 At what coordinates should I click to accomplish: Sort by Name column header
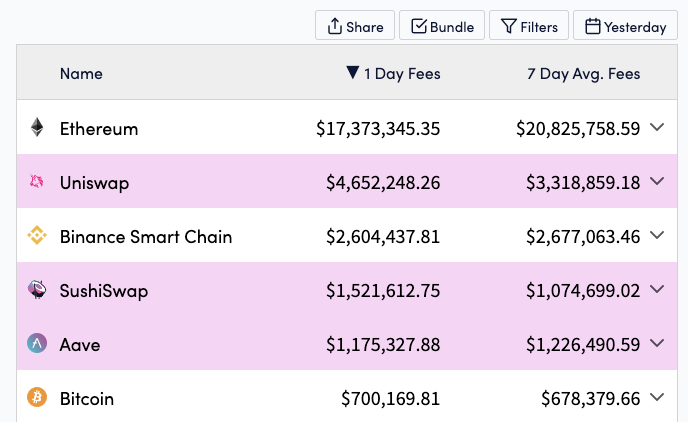81,73
